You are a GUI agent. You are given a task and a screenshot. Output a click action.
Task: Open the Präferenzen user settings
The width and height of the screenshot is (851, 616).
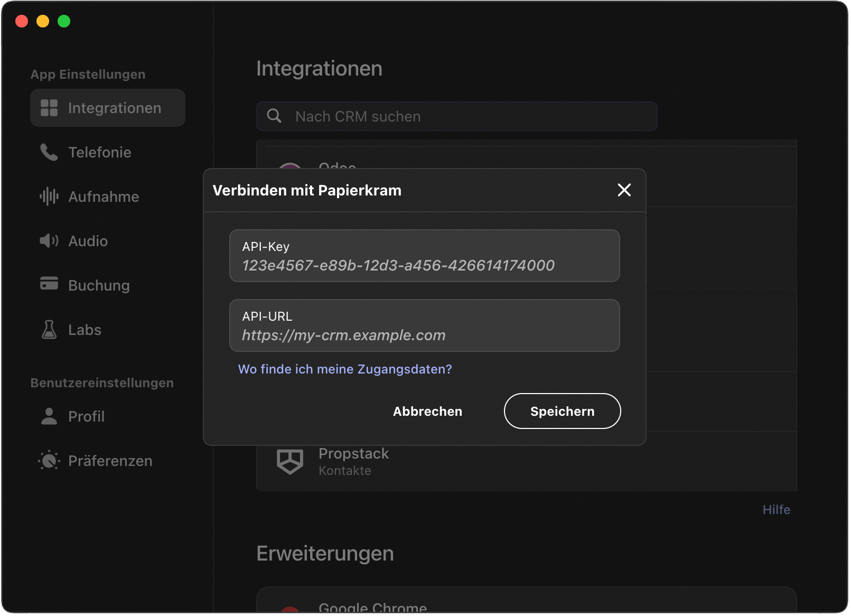pyautogui.click(x=108, y=461)
